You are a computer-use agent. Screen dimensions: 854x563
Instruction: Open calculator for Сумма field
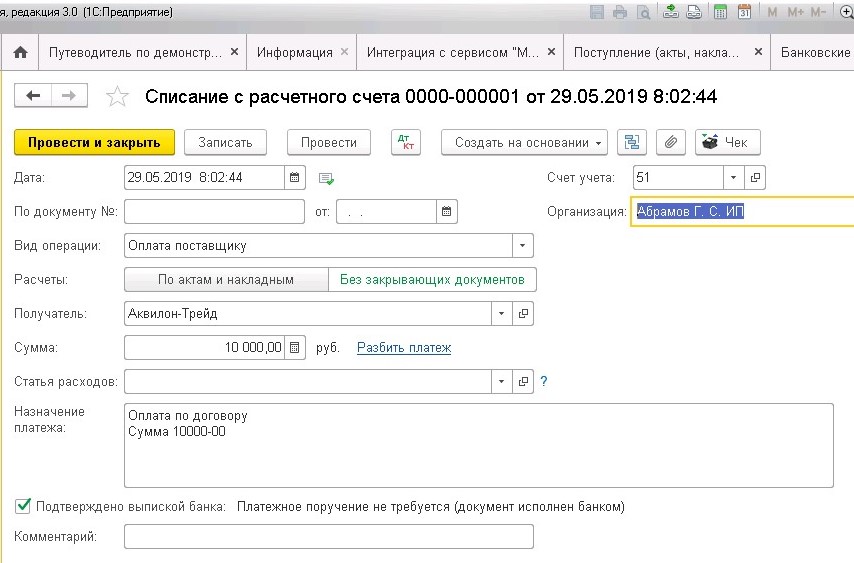pos(294,348)
